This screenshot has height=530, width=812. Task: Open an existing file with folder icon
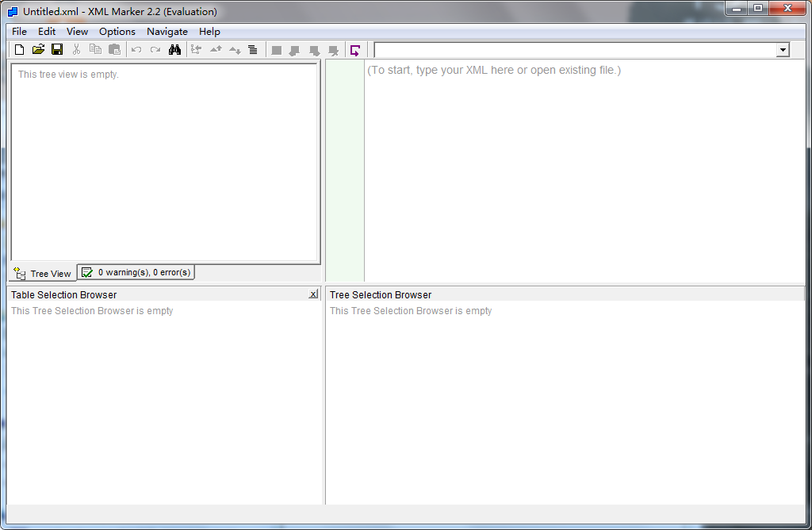click(x=38, y=50)
